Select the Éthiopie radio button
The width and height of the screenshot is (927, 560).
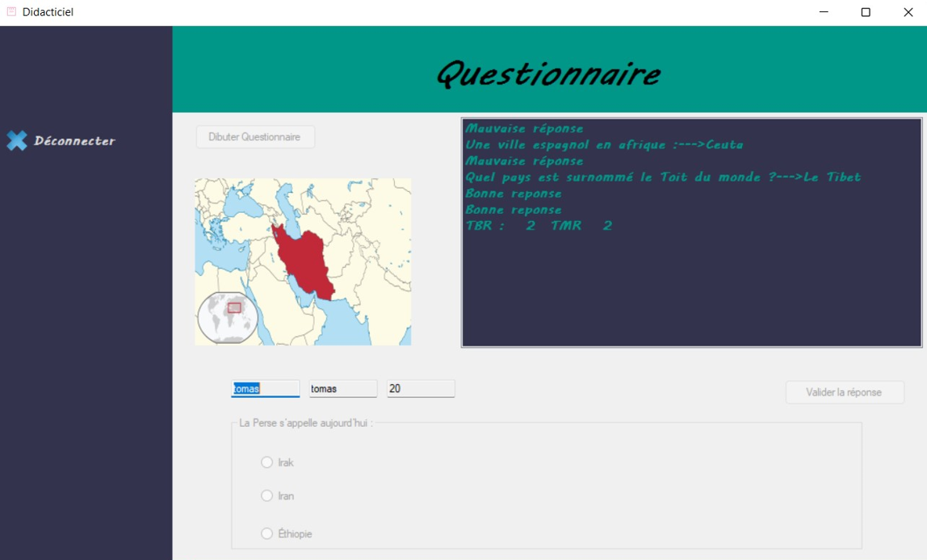pos(266,533)
